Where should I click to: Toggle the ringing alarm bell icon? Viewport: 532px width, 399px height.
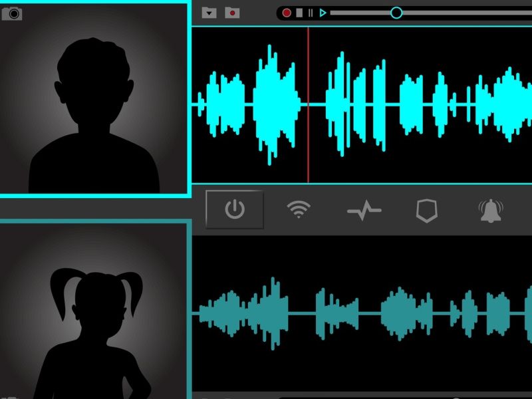(491, 211)
